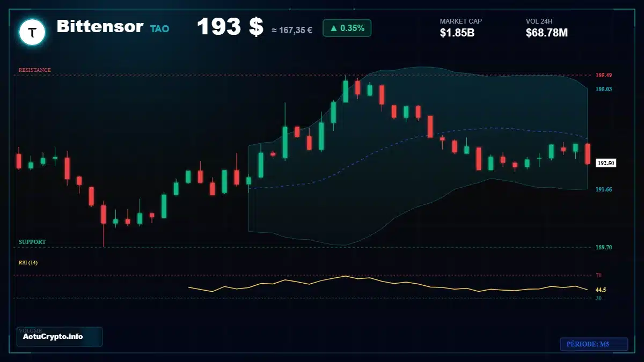
Task: Click the $1.85B market cap value
Action: tap(457, 33)
